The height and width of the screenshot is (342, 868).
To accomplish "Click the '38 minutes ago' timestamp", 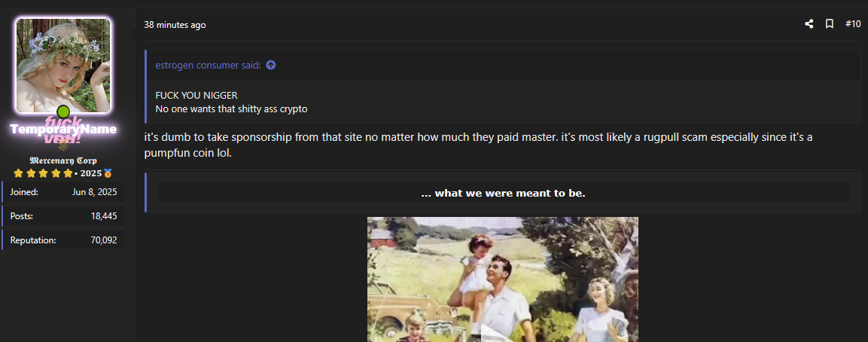I will click(x=175, y=25).
